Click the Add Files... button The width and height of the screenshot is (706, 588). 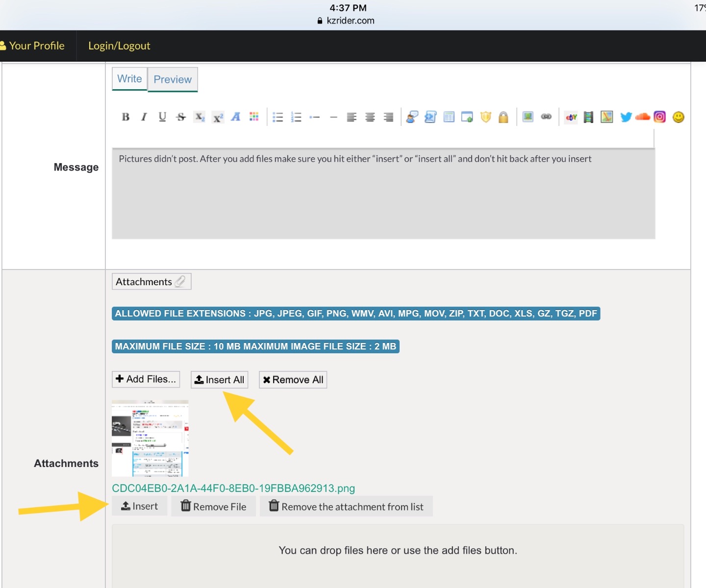tap(146, 379)
